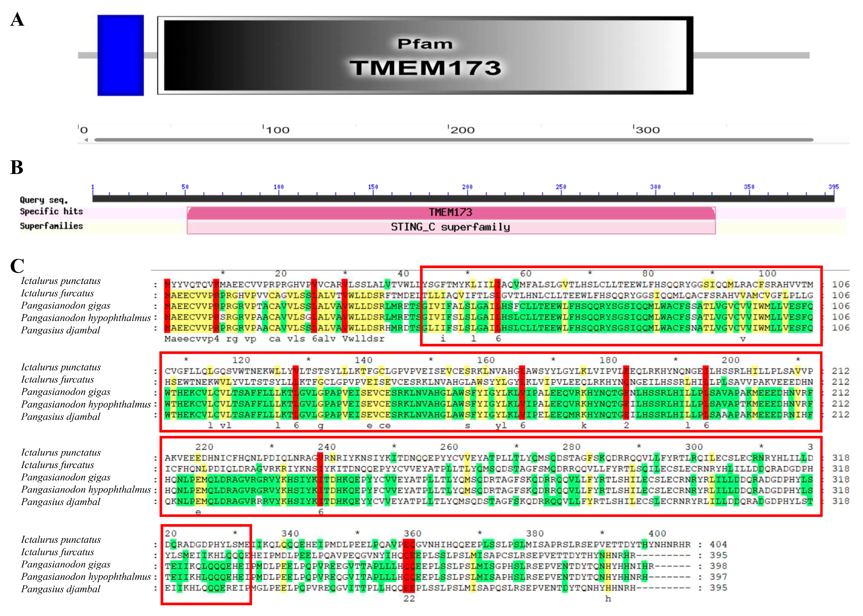The image size is (863, 616).
Task: Click the black Query seq. bar
Action: pos(463,198)
